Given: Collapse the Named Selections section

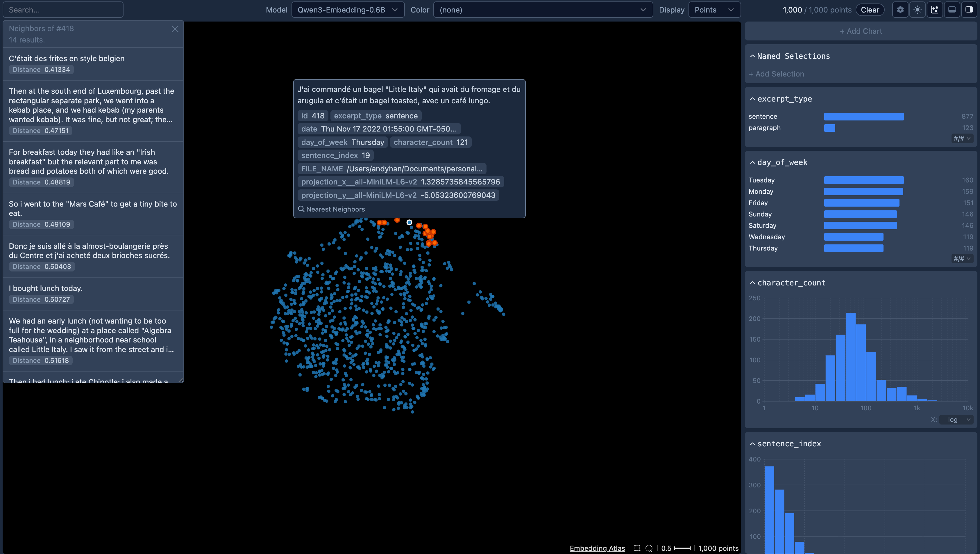Looking at the screenshot, I should pyautogui.click(x=752, y=56).
